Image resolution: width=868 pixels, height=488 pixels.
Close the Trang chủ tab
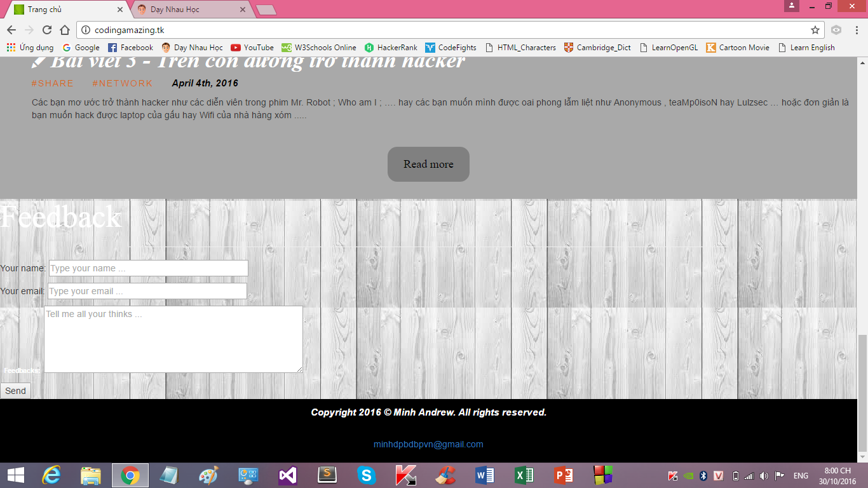[x=121, y=10]
